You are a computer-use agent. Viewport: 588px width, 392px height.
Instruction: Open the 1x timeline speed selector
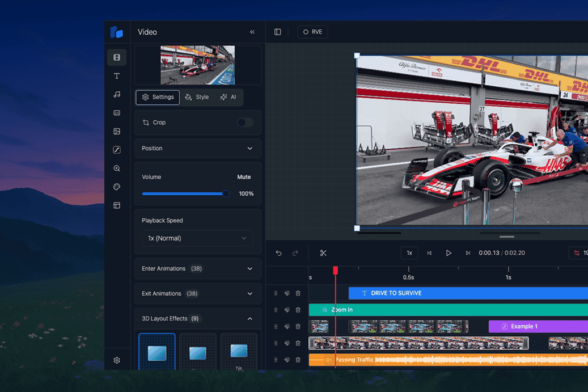(409, 253)
